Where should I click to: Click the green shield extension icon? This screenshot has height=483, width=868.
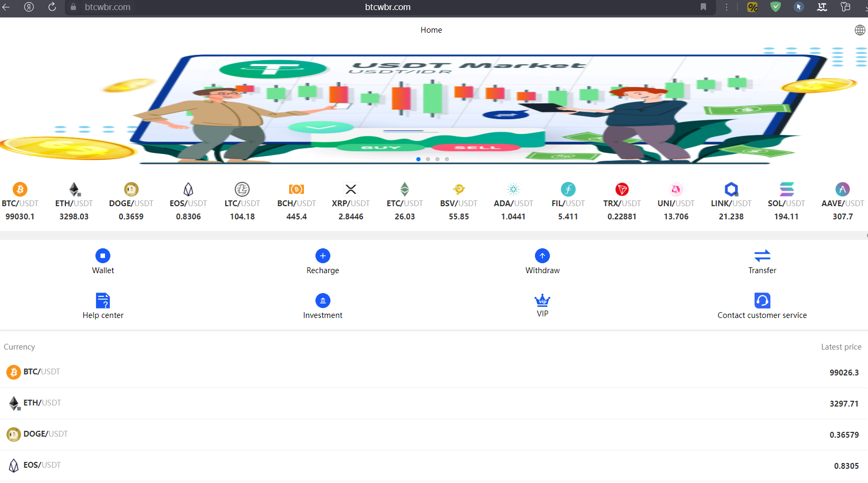(776, 7)
